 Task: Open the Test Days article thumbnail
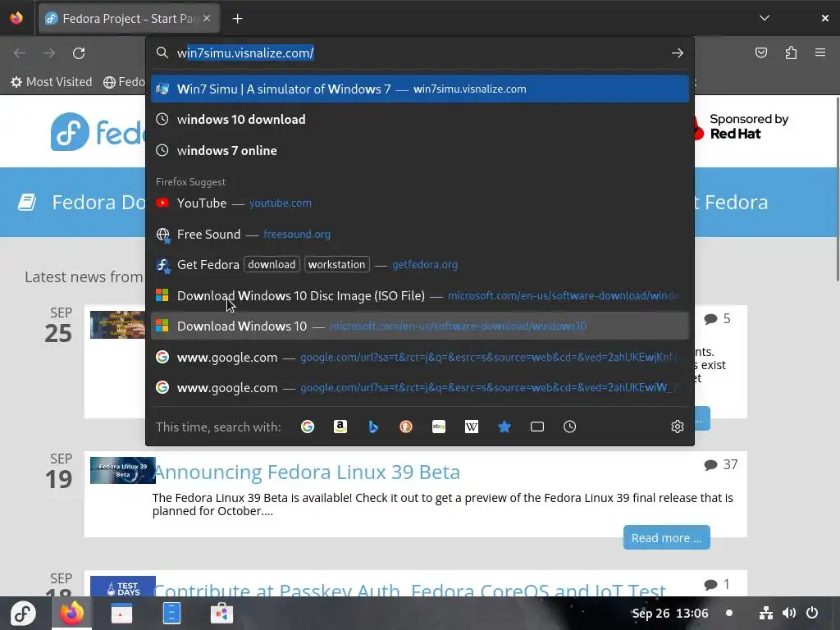pyautogui.click(x=123, y=586)
